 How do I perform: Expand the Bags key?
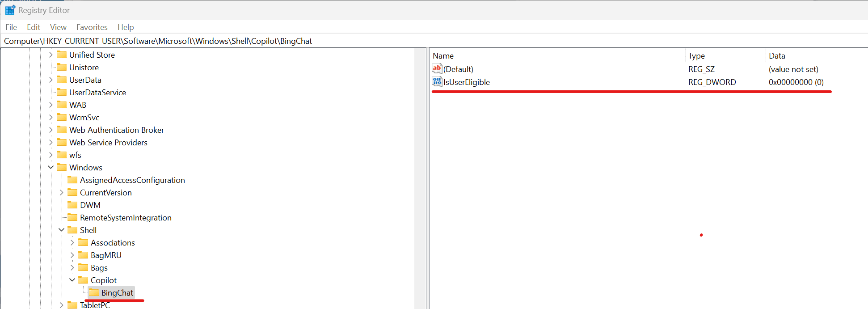click(72, 268)
